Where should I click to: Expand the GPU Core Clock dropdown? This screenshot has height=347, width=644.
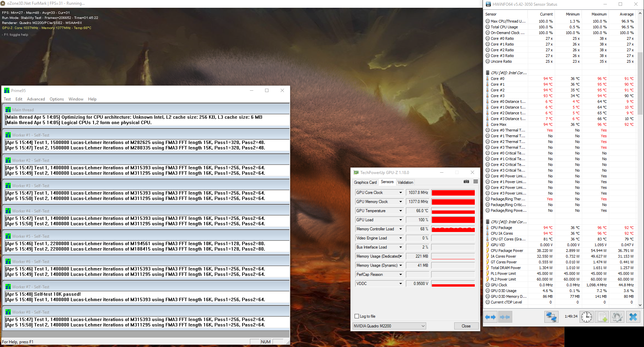click(401, 193)
